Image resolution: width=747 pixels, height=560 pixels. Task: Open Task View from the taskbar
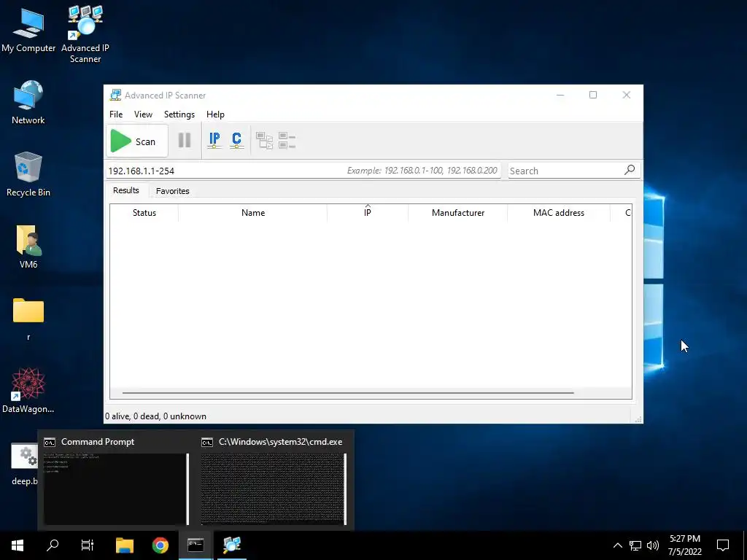pyautogui.click(x=88, y=545)
